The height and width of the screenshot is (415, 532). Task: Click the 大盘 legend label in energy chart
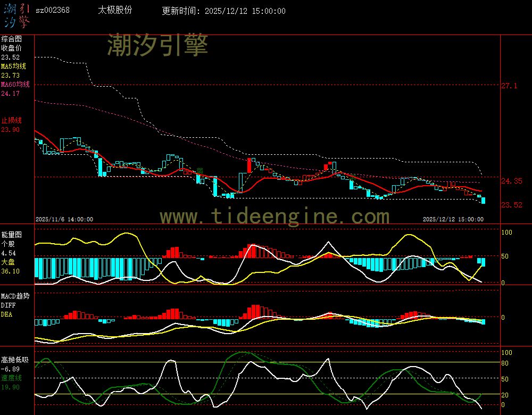point(8,262)
